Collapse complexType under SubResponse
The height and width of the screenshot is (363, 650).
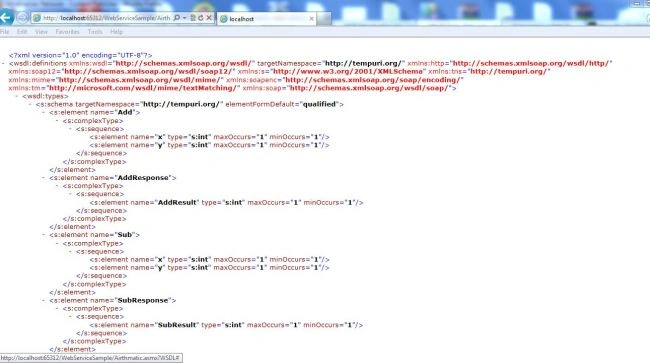tap(57, 309)
